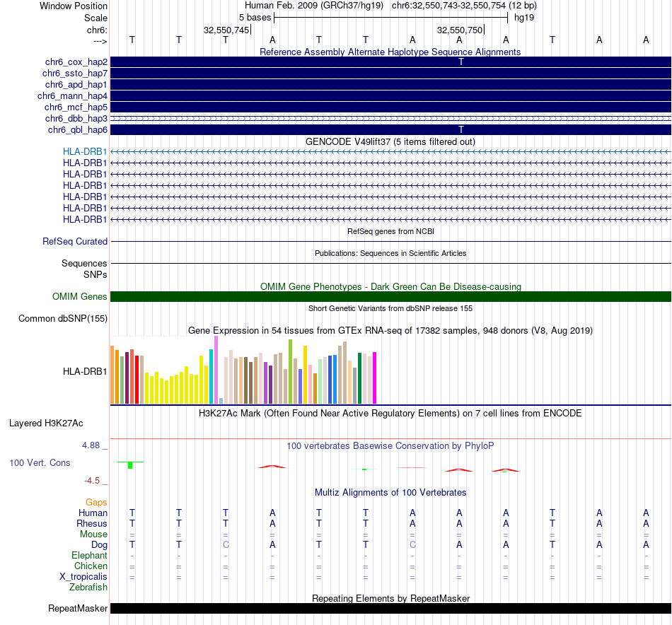Select the Scale track label
Image resolution: width=672 pixels, height=625 pixels.
[x=95, y=18]
